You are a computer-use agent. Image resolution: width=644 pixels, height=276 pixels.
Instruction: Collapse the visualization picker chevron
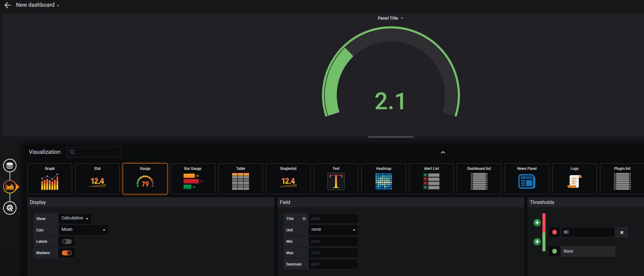point(443,152)
